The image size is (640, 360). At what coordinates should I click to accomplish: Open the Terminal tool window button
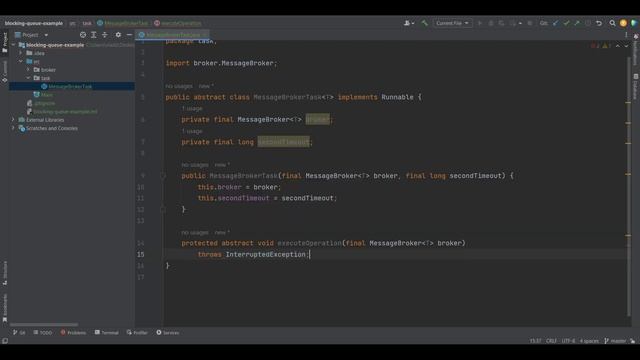tap(107, 333)
